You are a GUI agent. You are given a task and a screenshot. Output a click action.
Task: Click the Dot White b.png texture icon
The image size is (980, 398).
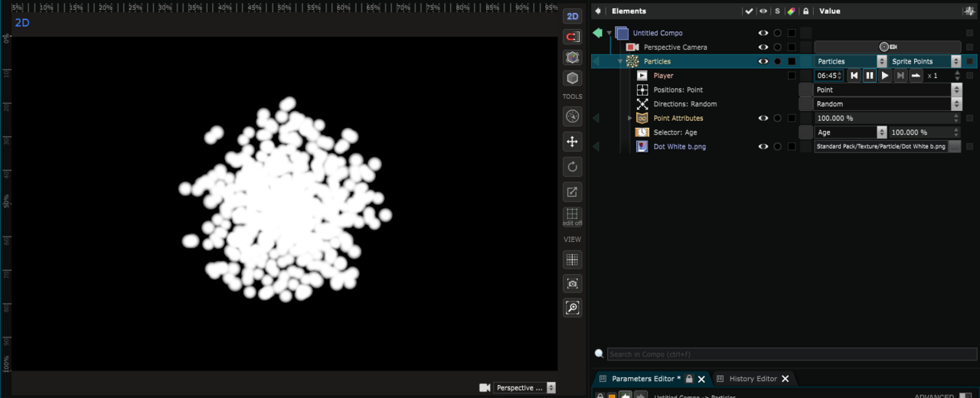point(642,146)
